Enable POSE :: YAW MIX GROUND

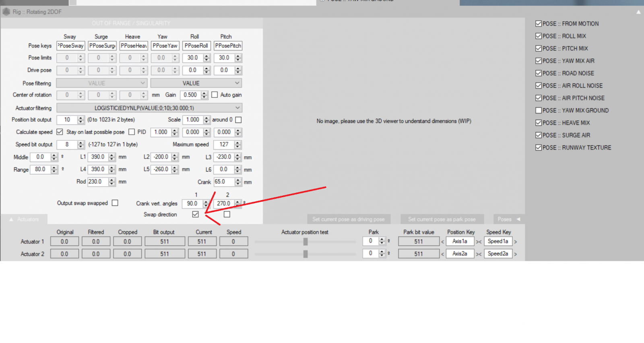[539, 110]
